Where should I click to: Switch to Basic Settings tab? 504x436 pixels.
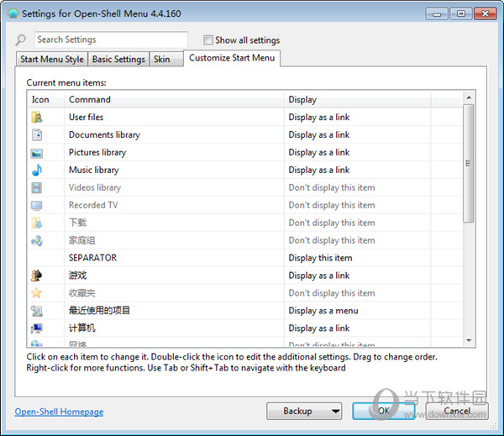(x=118, y=59)
